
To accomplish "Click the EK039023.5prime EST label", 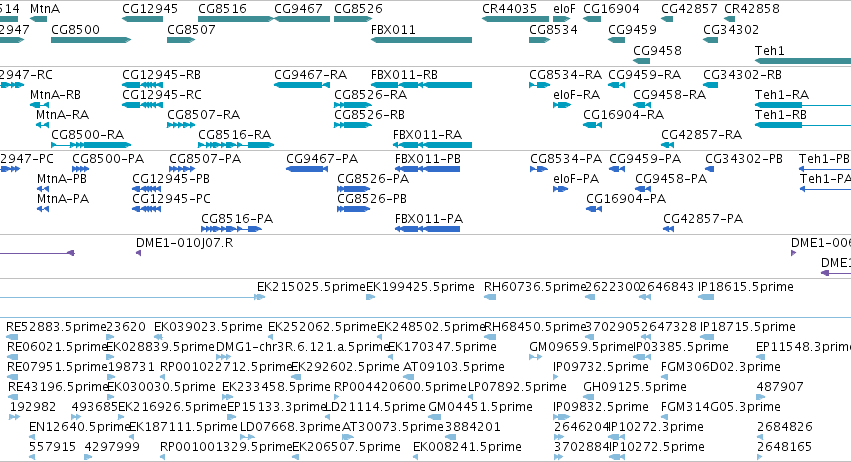I will 208,327.
